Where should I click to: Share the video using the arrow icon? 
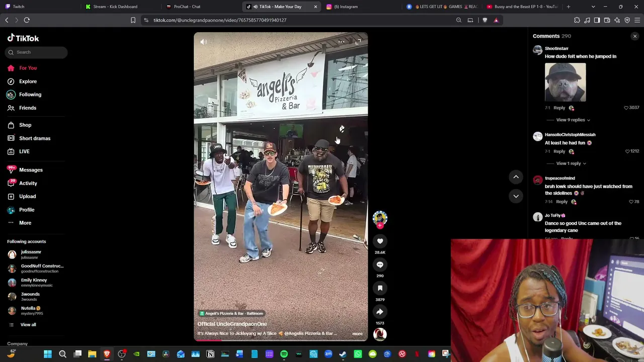[x=380, y=312]
